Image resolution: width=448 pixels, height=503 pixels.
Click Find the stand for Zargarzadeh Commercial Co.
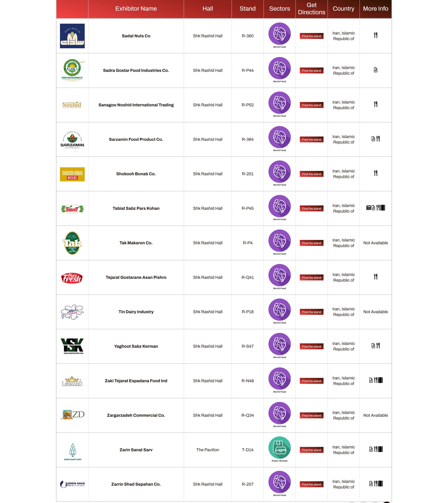pos(311,415)
